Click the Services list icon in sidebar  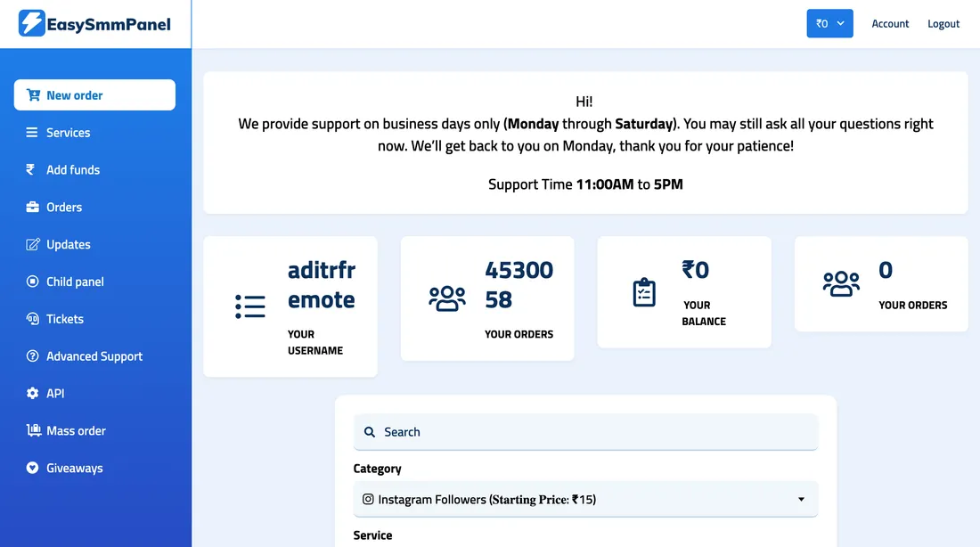click(29, 132)
